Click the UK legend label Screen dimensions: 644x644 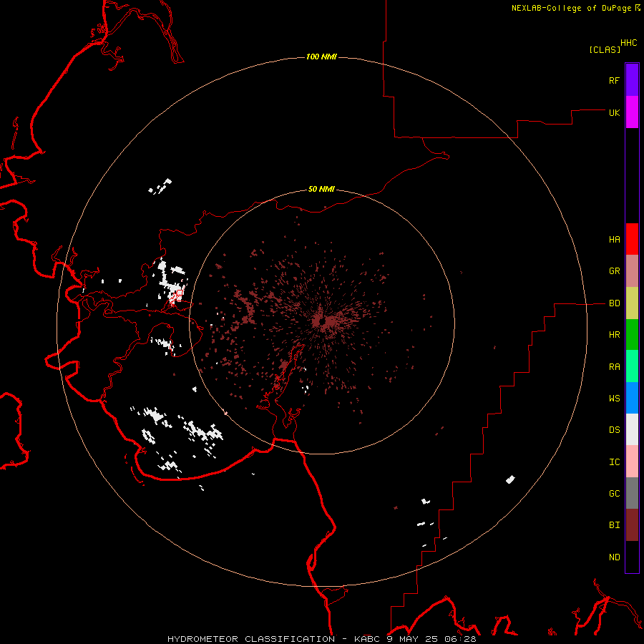click(x=614, y=113)
